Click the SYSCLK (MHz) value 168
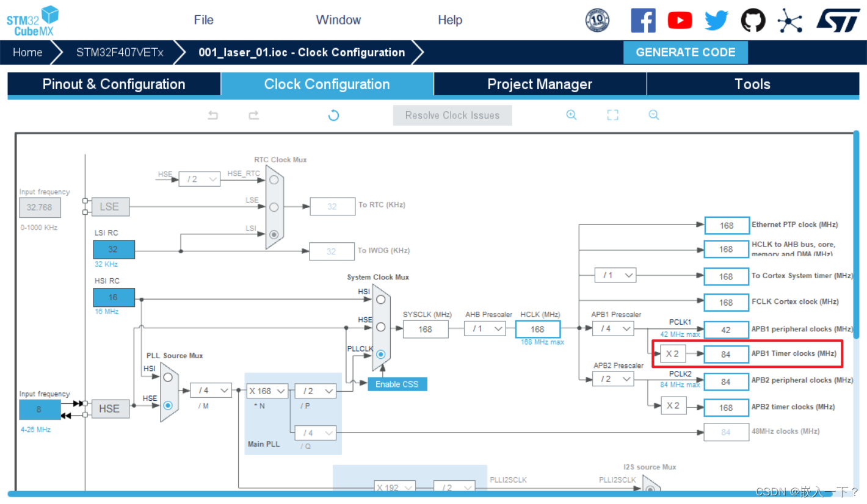Viewport: 867px width, 504px height. (426, 329)
